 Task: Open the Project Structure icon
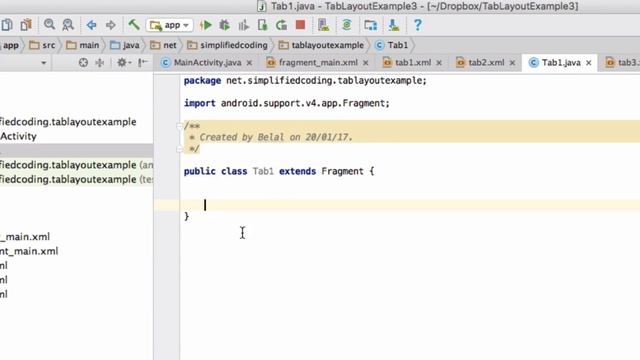click(x=370, y=25)
